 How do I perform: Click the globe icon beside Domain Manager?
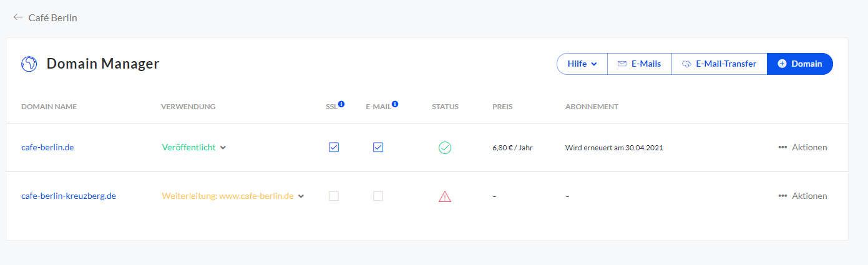tap(29, 64)
